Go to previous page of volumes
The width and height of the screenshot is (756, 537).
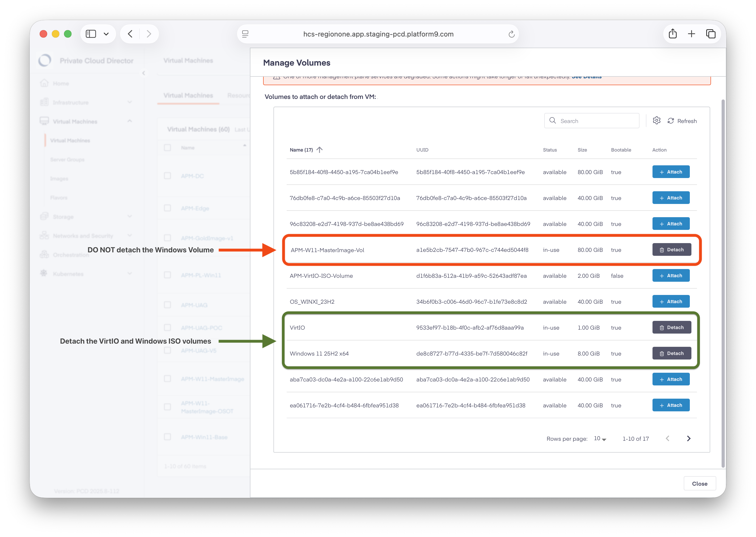coord(667,439)
